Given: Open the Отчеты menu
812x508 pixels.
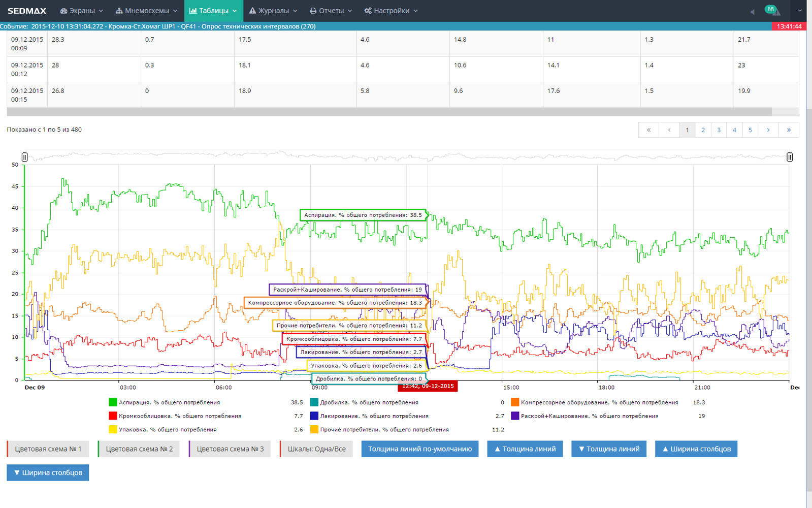Looking at the screenshot, I should (331, 11).
